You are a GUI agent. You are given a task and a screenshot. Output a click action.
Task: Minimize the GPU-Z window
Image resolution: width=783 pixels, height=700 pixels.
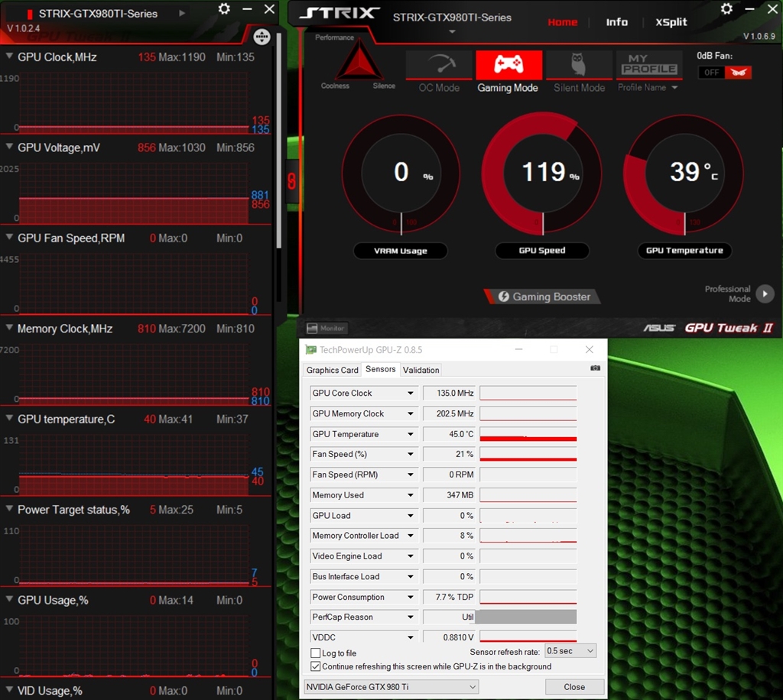(519, 349)
